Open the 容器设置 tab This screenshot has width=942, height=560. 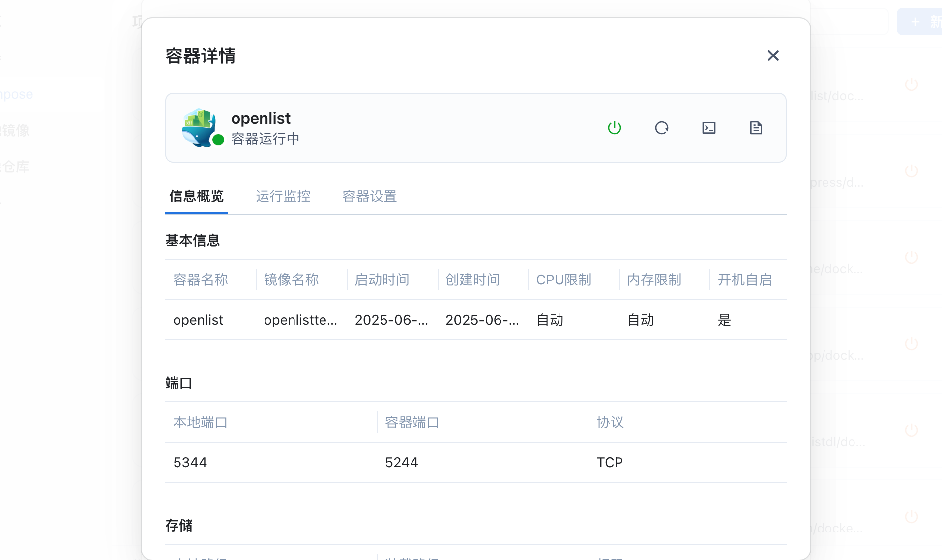click(369, 196)
